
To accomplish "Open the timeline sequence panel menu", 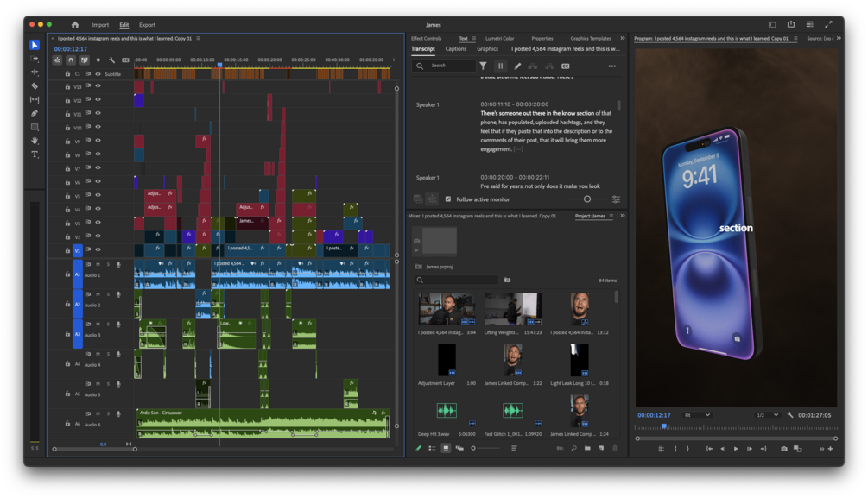I will [x=198, y=39].
